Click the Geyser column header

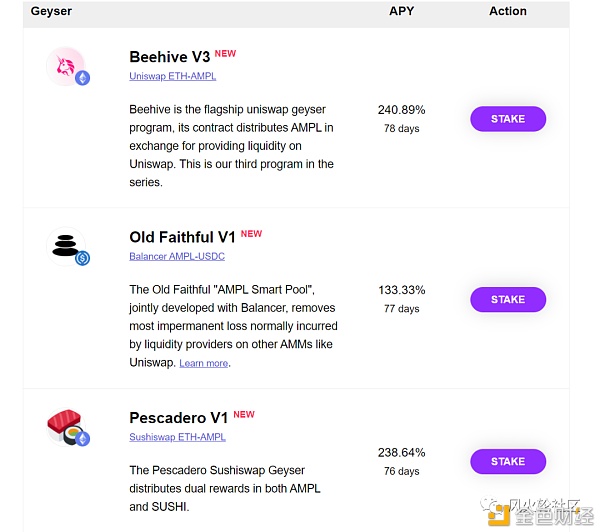[x=51, y=11]
